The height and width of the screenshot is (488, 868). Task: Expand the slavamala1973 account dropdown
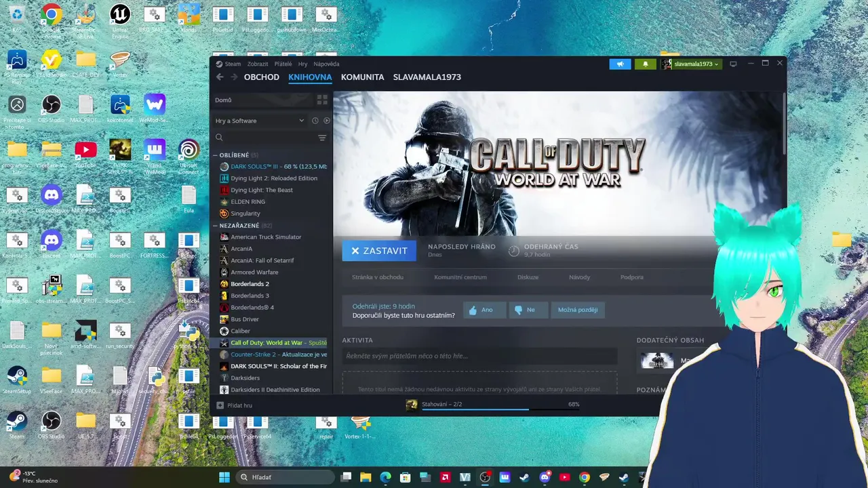point(692,64)
